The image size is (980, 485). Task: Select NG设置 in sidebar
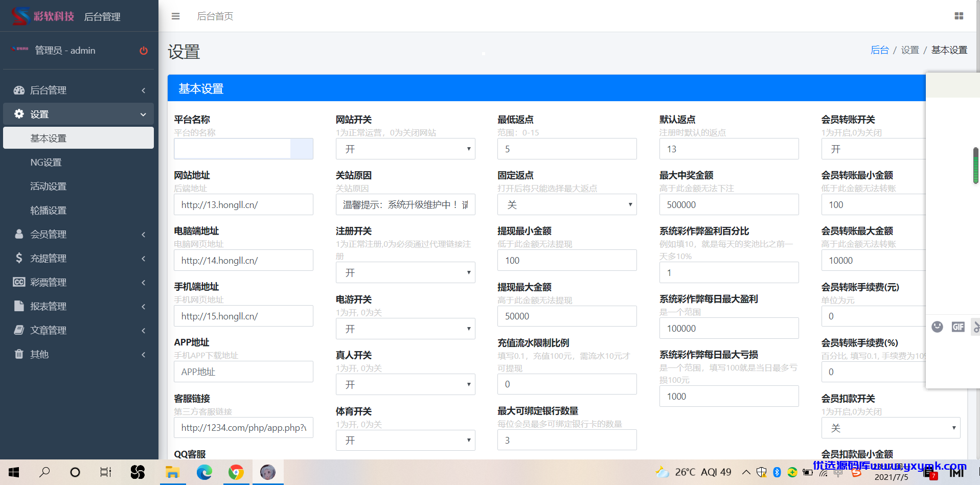click(78, 162)
